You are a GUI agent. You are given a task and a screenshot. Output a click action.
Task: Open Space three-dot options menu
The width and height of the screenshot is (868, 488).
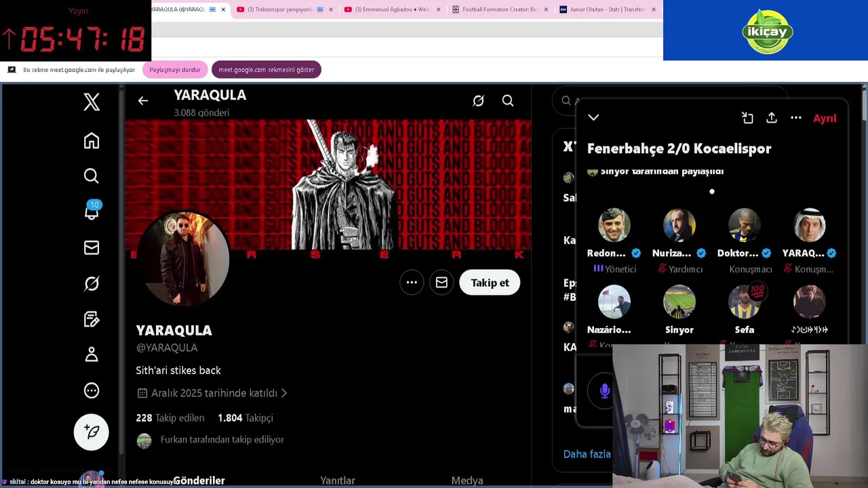(x=796, y=118)
